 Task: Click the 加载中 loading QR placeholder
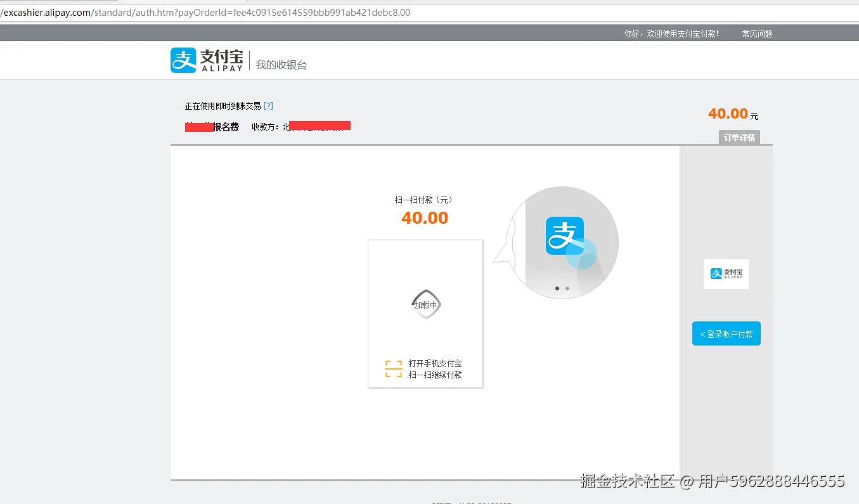(425, 305)
